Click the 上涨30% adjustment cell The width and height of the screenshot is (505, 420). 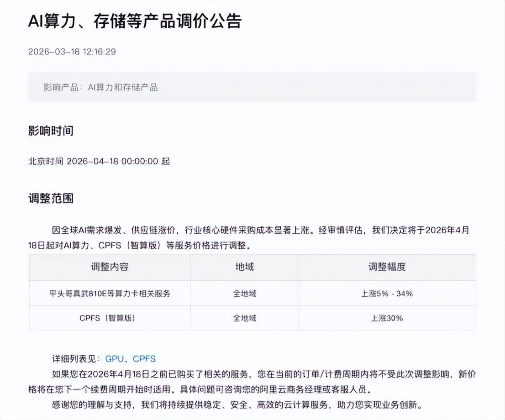click(389, 318)
